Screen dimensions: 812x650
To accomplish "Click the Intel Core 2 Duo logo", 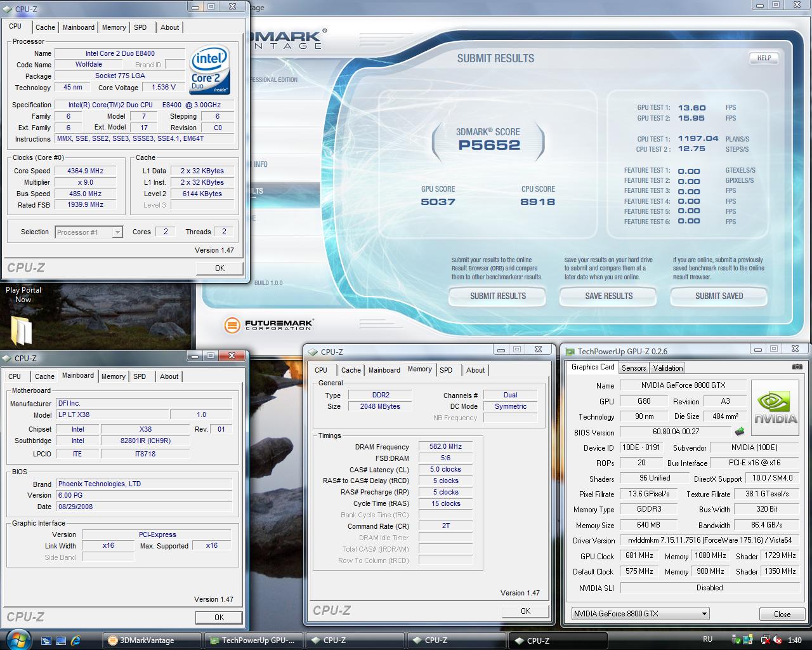I will (x=209, y=69).
